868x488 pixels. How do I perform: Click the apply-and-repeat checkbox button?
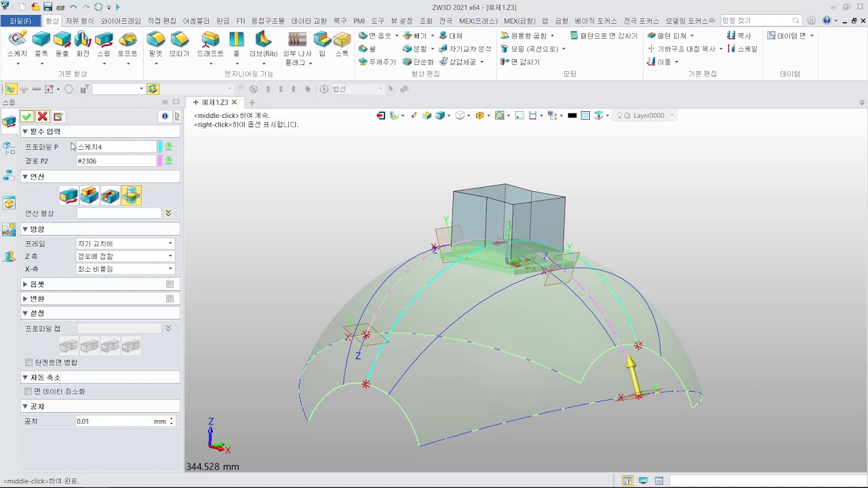pos(58,117)
